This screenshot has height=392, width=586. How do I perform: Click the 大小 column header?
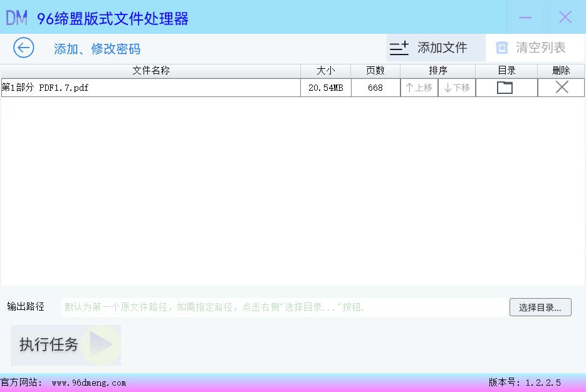[x=325, y=71]
